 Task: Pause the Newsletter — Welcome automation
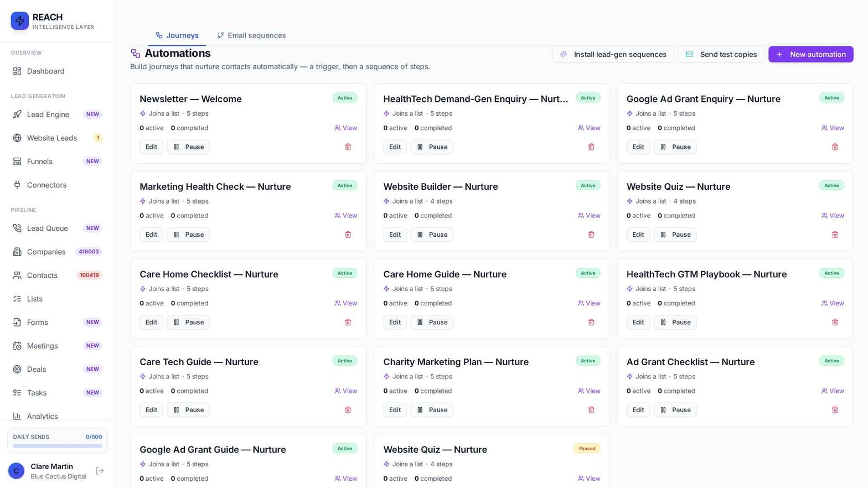pos(188,147)
